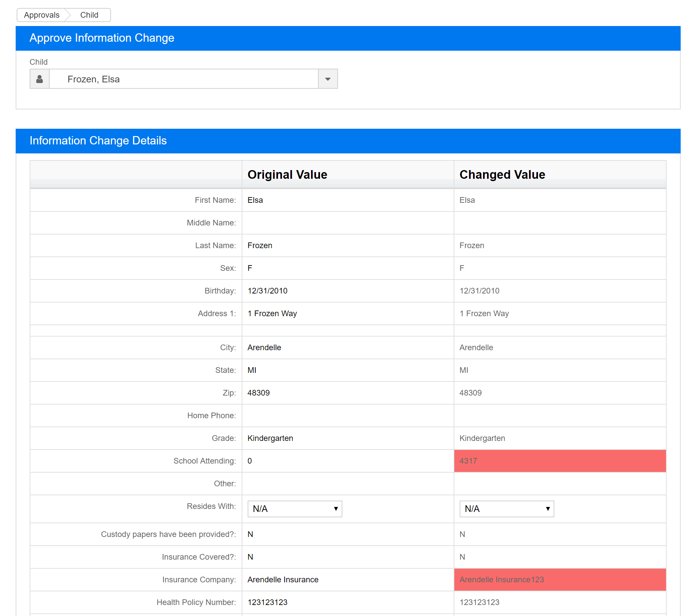Screen dimensions: 696x616
Task: Click the changed Grade Kindergarten value
Action: point(482,438)
